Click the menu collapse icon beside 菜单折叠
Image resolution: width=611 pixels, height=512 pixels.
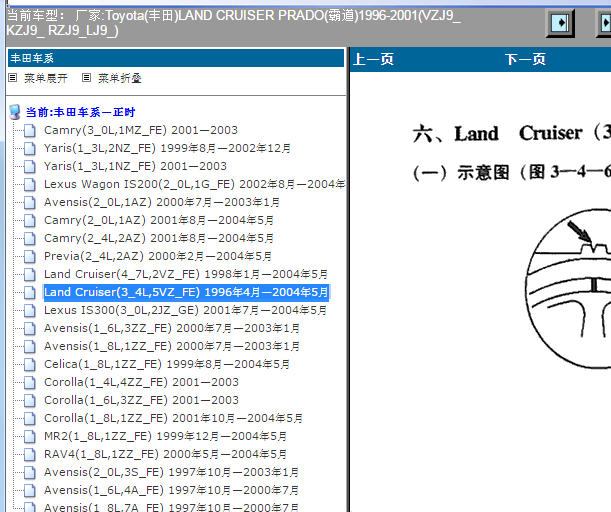tap(86, 78)
